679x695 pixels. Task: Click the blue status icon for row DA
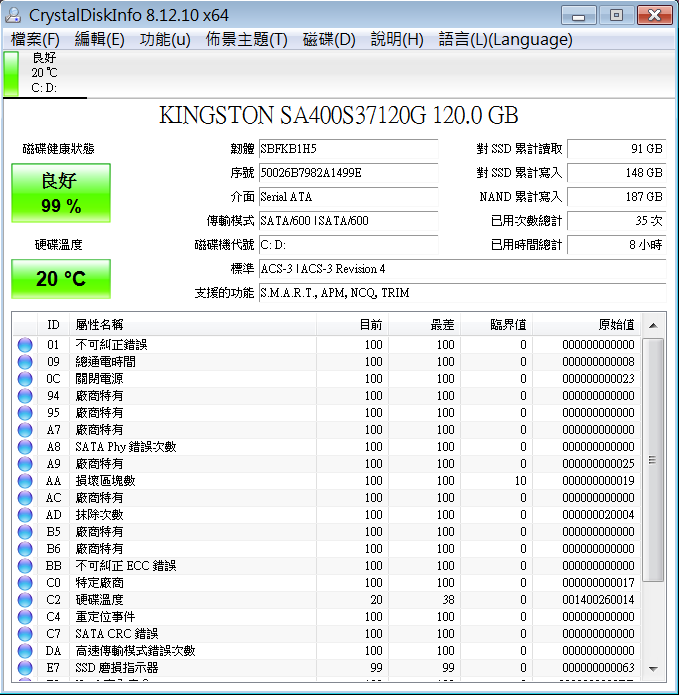coord(25,651)
